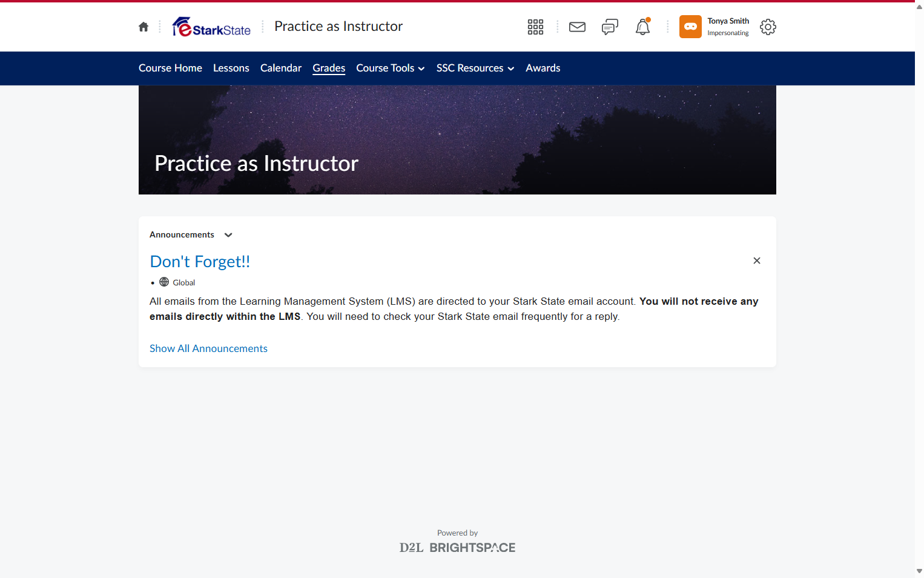Click the globe icon beside Global
Viewport: 924px width, 578px height.
click(164, 282)
